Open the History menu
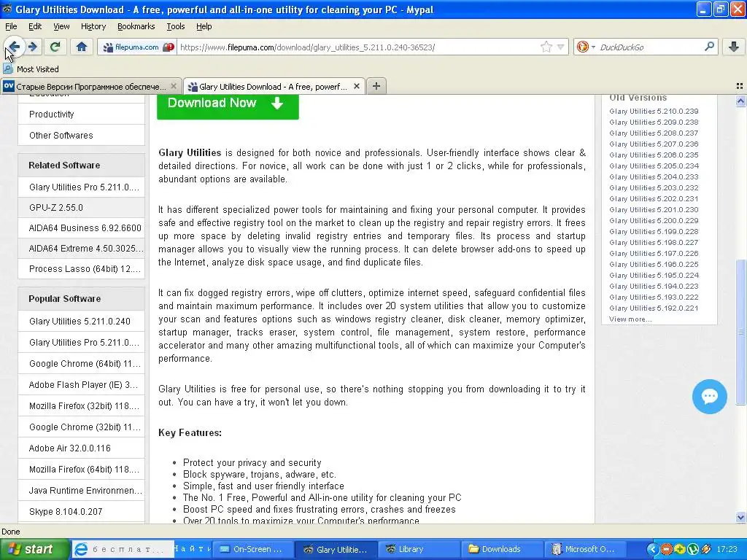747x560 pixels. 93,26
